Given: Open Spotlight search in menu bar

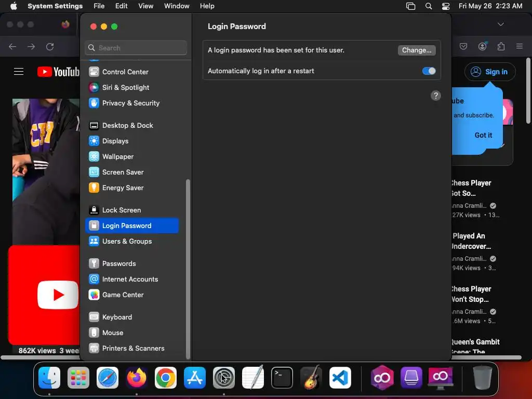Looking at the screenshot, I should tap(429, 6).
